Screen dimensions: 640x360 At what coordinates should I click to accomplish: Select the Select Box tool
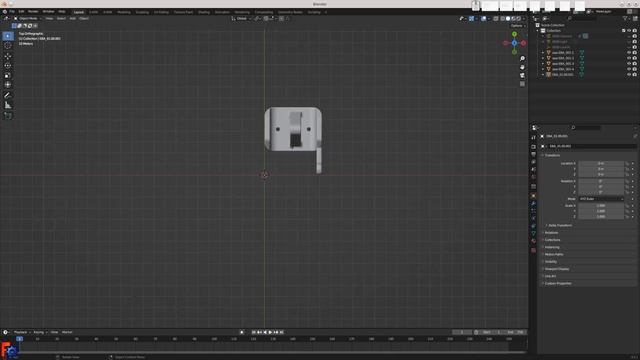[x=8, y=36]
